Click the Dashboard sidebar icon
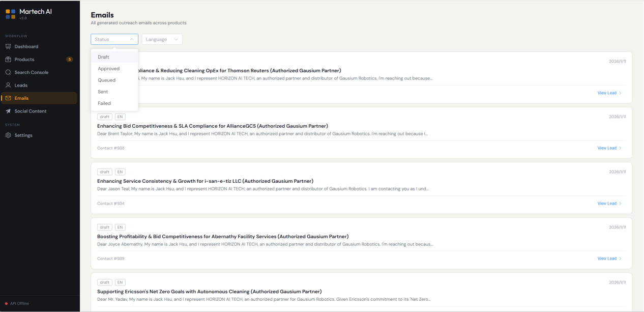 point(8,46)
